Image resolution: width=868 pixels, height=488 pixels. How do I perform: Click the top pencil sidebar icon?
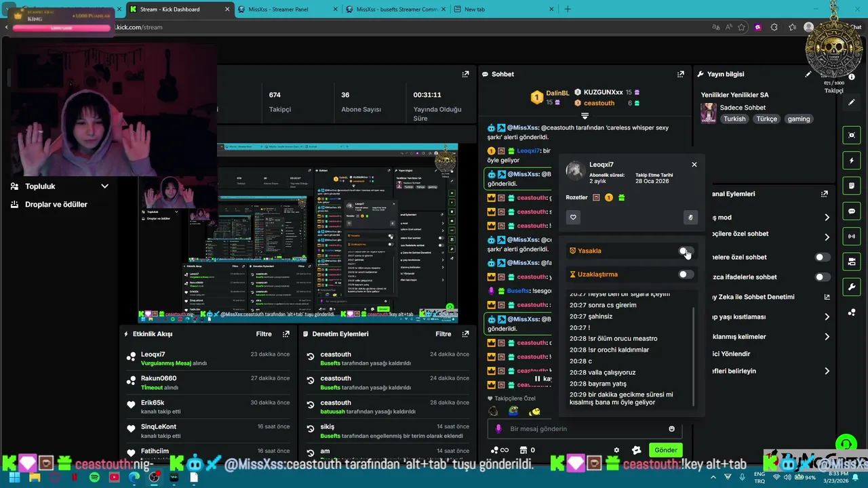pyautogui.click(x=852, y=102)
